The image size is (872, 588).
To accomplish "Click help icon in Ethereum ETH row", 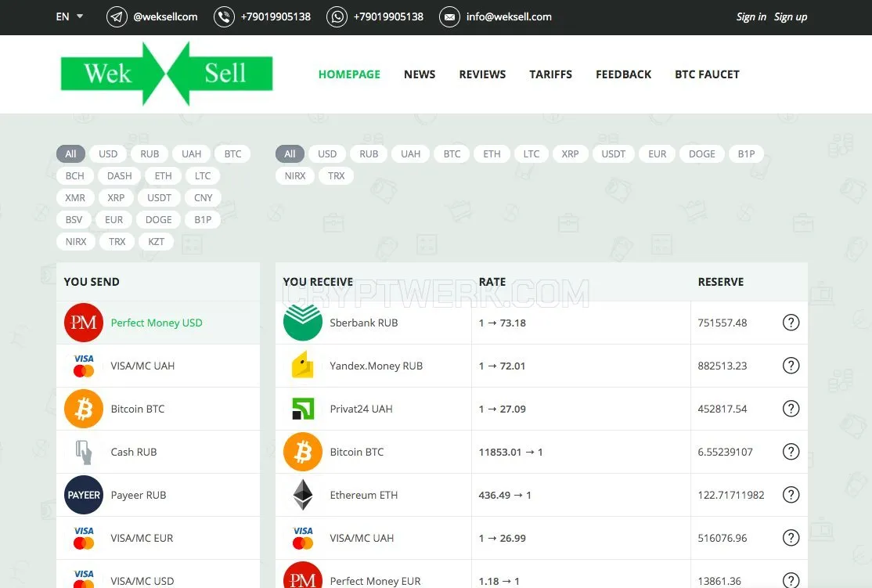I will (791, 495).
